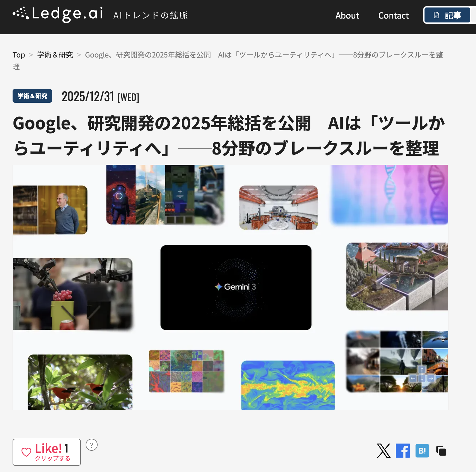The image size is (476, 472).
Task: Click the Gemini 3 image tile
Action: tap(236, 288)
